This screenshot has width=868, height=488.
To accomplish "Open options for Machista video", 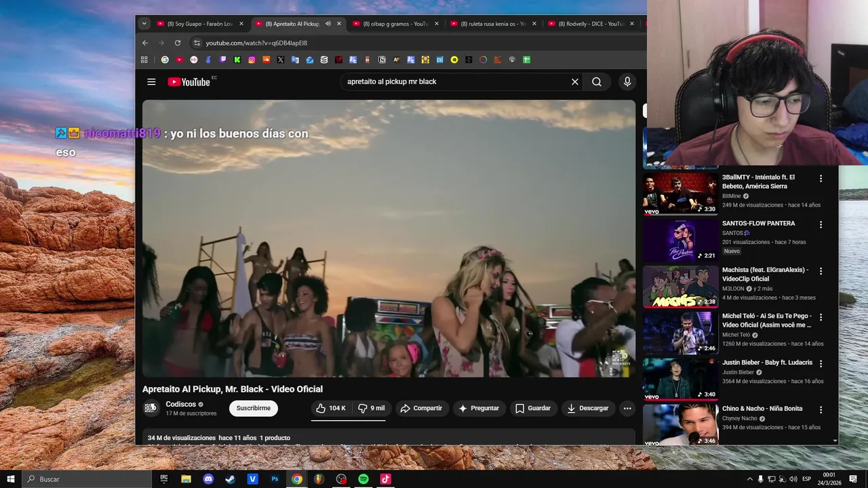I will pos(821,271).
